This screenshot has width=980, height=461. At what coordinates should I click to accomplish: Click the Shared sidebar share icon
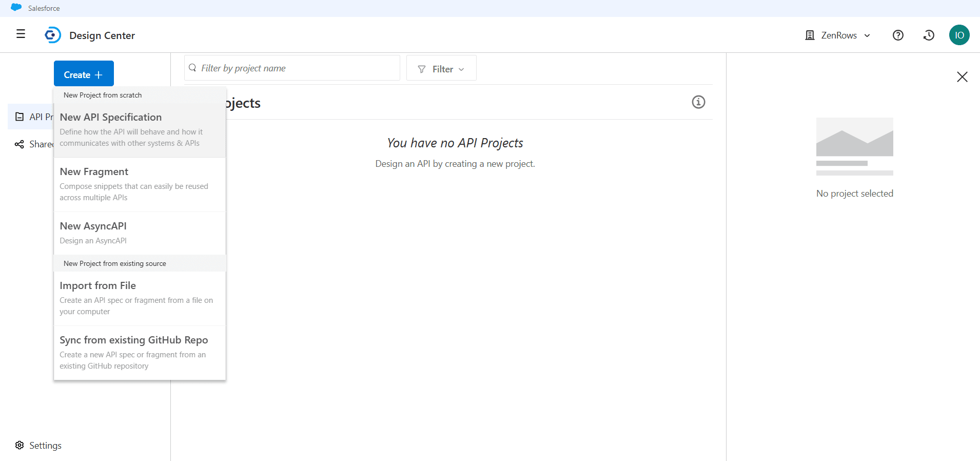click(x=19, y=144)
